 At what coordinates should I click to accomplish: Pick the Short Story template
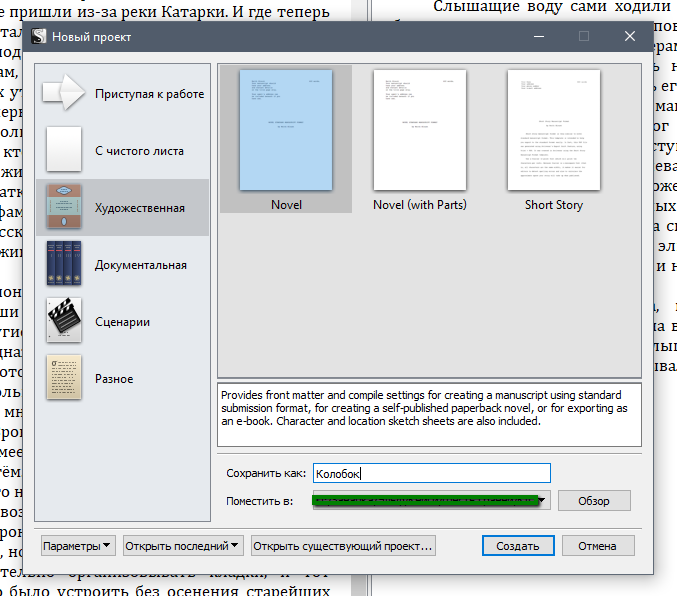[553, 130]
